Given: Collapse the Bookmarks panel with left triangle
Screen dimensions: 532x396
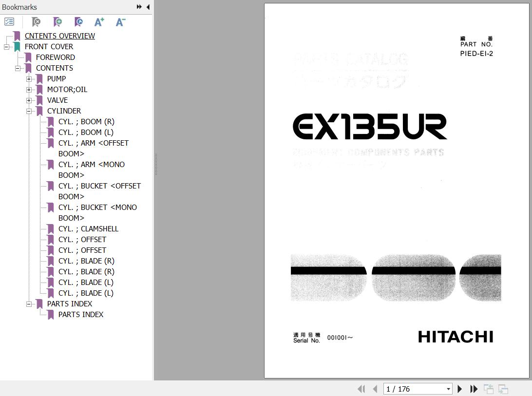Looking at the screenshot, I should click(x=148, y=7).
